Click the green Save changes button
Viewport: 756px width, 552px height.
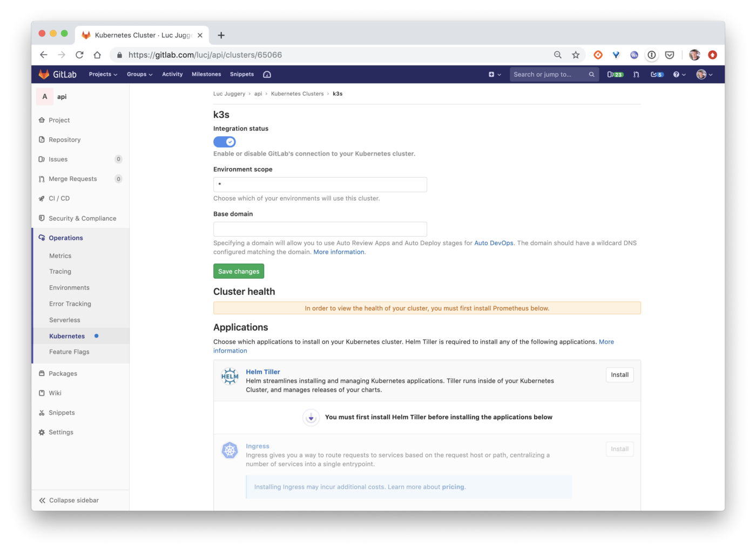click(x=239, y=271)
